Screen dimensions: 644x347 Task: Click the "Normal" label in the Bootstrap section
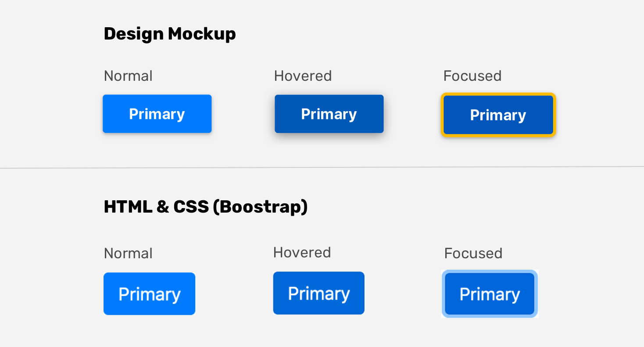click(128, 253)
